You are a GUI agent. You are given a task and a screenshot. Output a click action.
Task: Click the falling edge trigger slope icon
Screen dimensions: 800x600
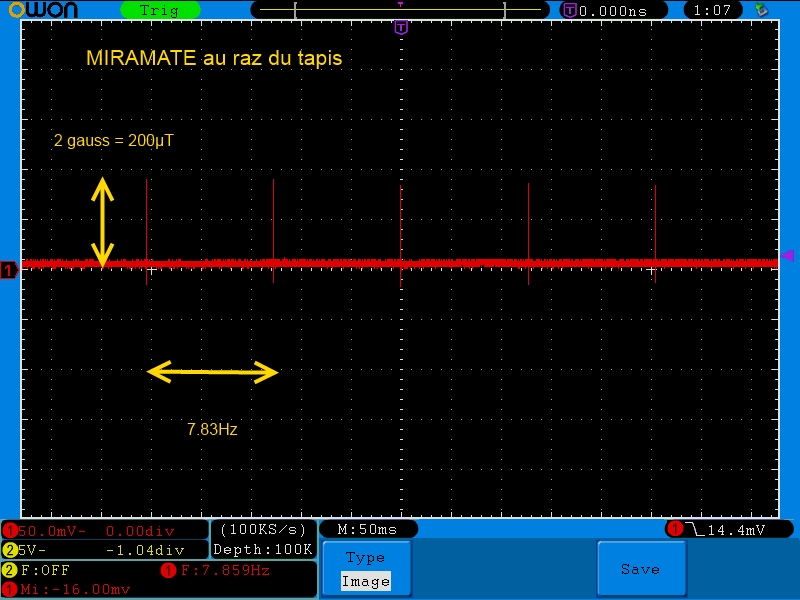695,529
